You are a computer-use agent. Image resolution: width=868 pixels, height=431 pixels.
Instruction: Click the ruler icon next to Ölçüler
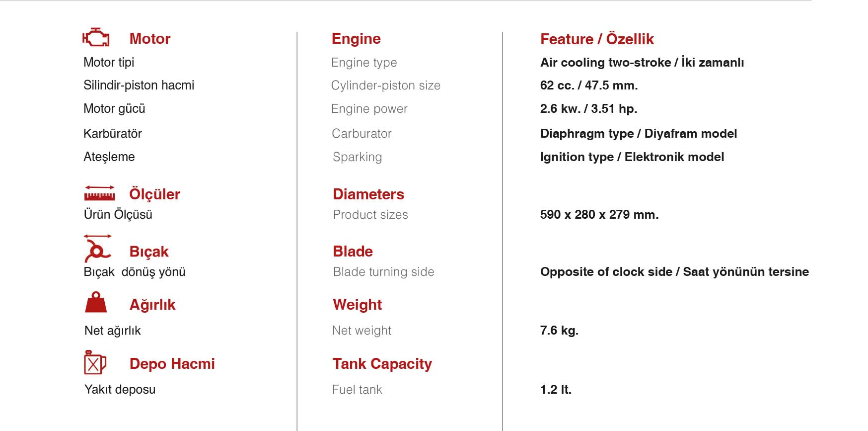(x=99, y=193)
